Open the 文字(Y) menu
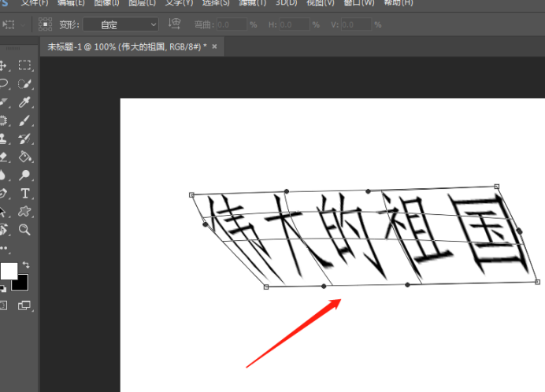545x392 pixels. pos(179,3)
